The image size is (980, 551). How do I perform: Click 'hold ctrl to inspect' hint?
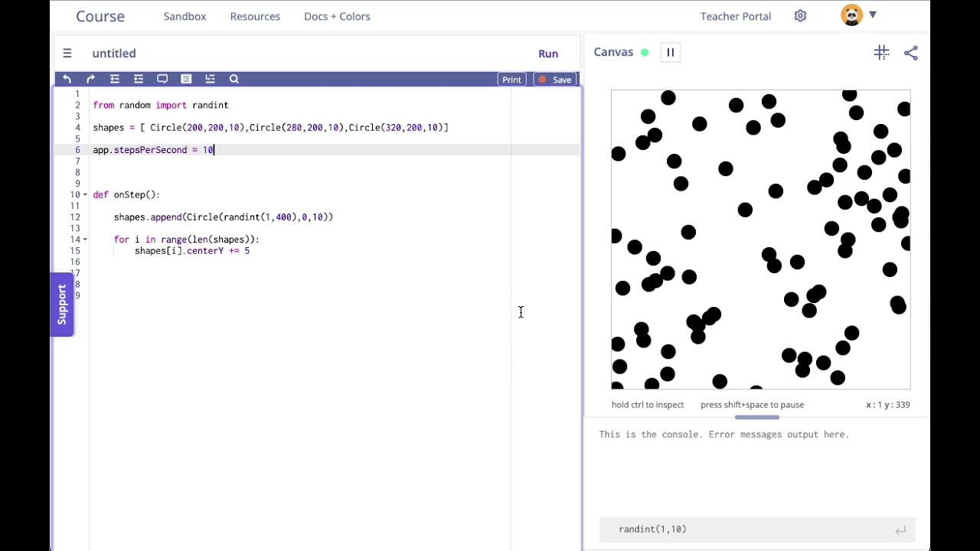(648, 405)
